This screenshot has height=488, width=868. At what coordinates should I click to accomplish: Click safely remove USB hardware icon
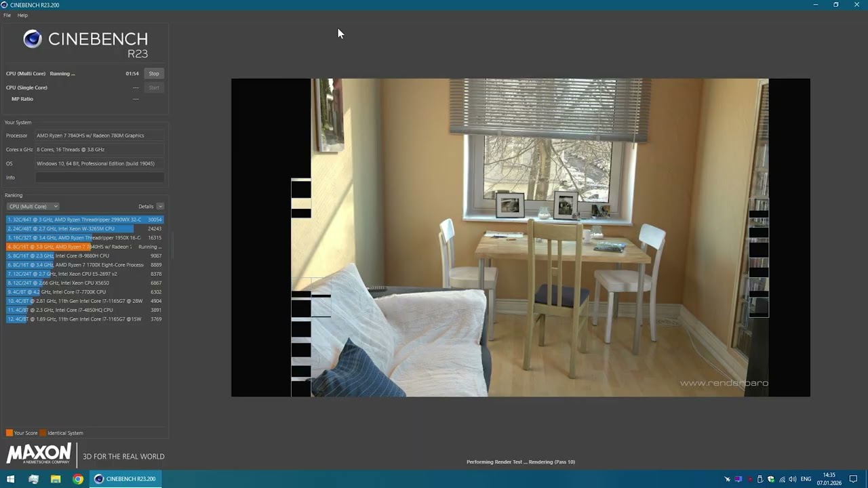(x=759, y=479)
